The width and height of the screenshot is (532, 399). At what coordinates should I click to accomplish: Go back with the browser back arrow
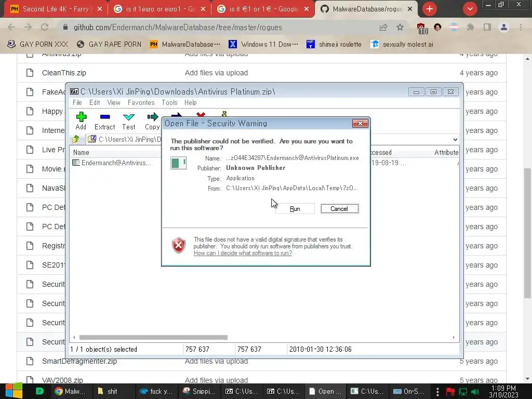point(11,27)
